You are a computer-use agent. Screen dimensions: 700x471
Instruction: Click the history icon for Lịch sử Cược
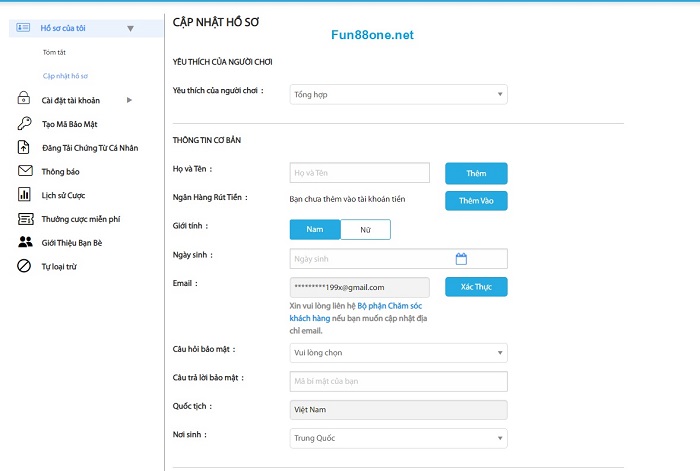pos(24,195)
